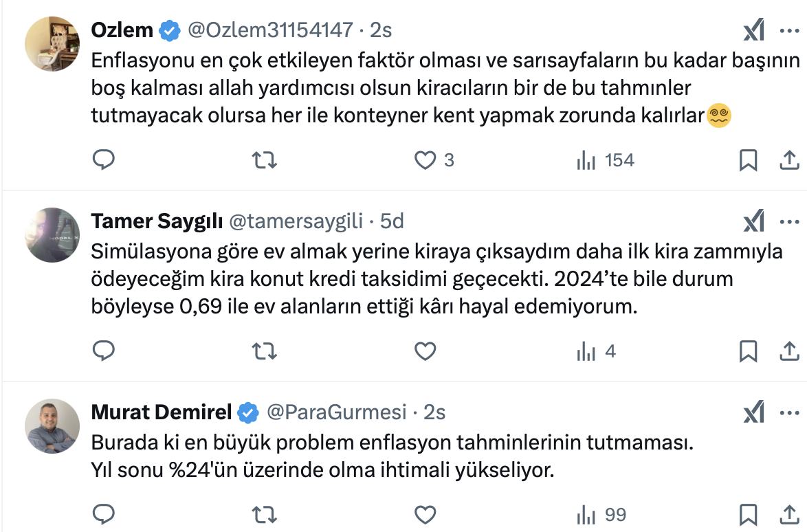Share Ozlem's tweet
The height and width of the screenshot is (532, 807).
(787, 160)
